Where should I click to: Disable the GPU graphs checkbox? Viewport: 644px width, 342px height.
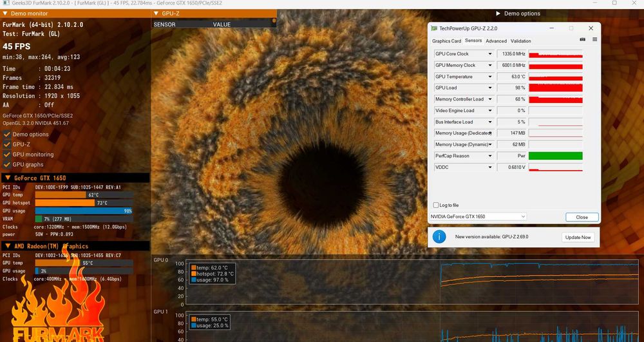coord(7,165)
